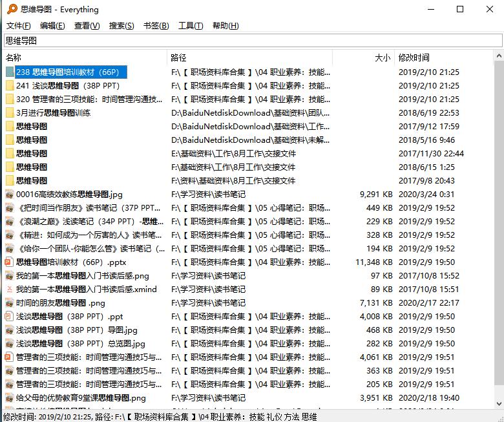504x422 pixels.
Task: Click path E:\基础资料\工作\8月工作\交接文件
Action: point(233,154)
